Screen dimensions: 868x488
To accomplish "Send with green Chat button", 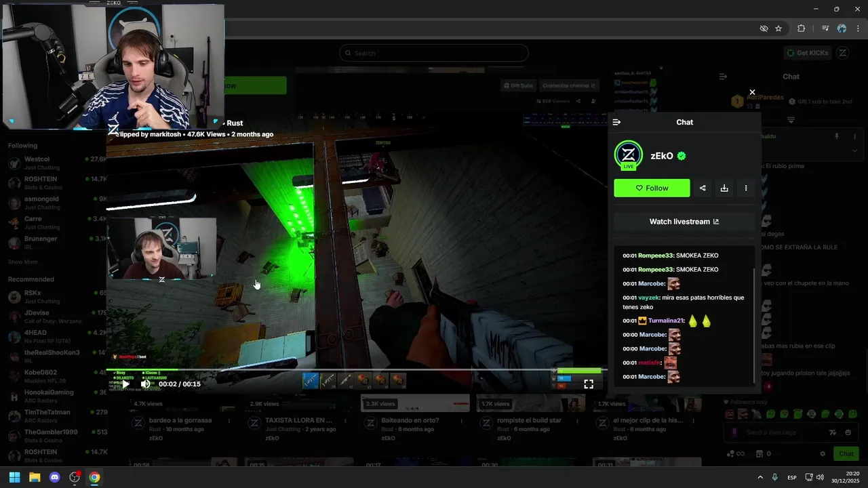I will point(846,453).
